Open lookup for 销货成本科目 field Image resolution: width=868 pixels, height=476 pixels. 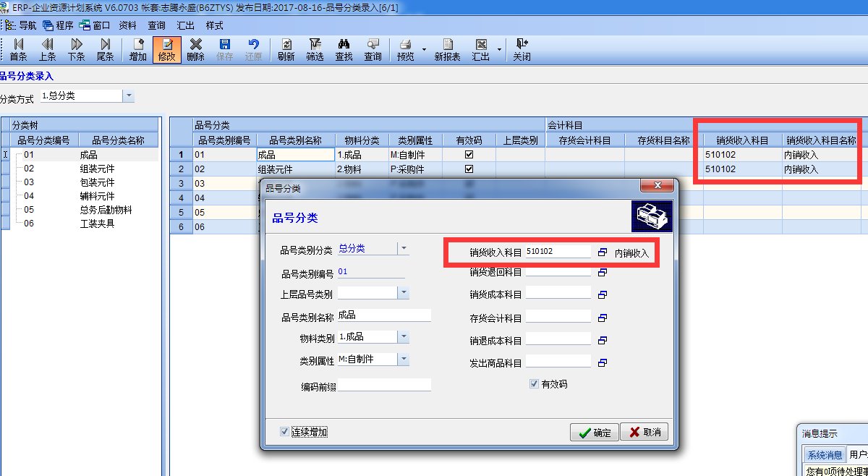pyautogui.click(x=603, y=295)
